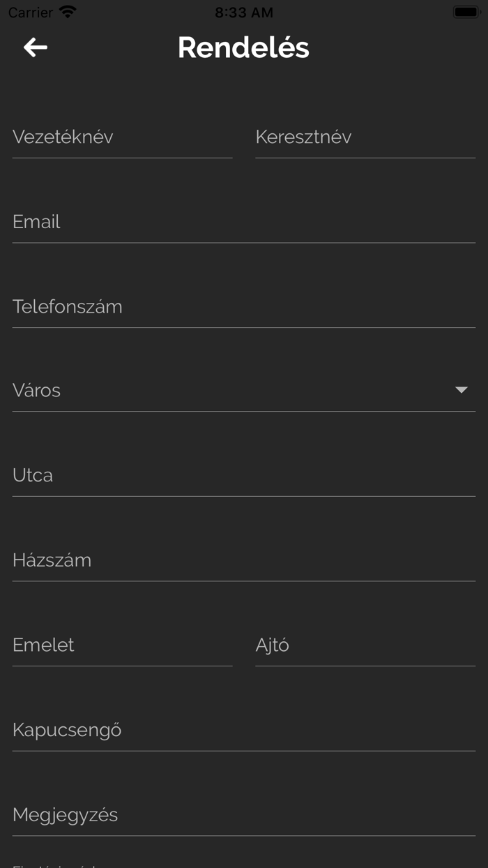Click the Rendelés page title
488x868 pixels.
(243, 47)
